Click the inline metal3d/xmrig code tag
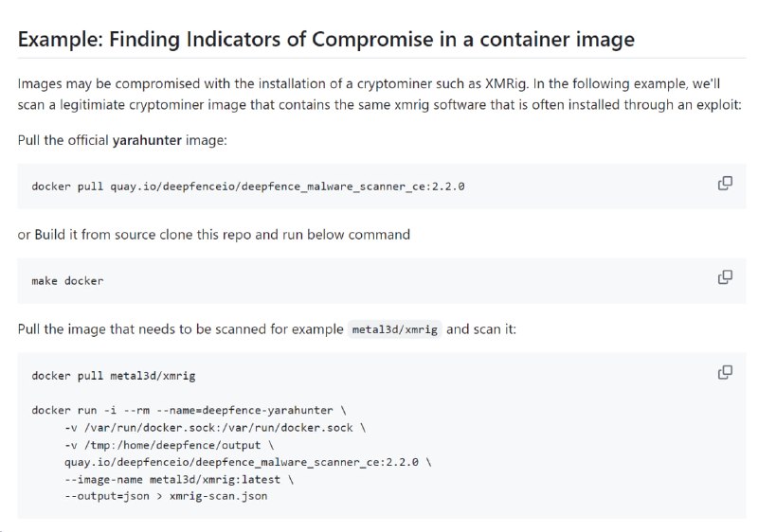 click(394, 329)
